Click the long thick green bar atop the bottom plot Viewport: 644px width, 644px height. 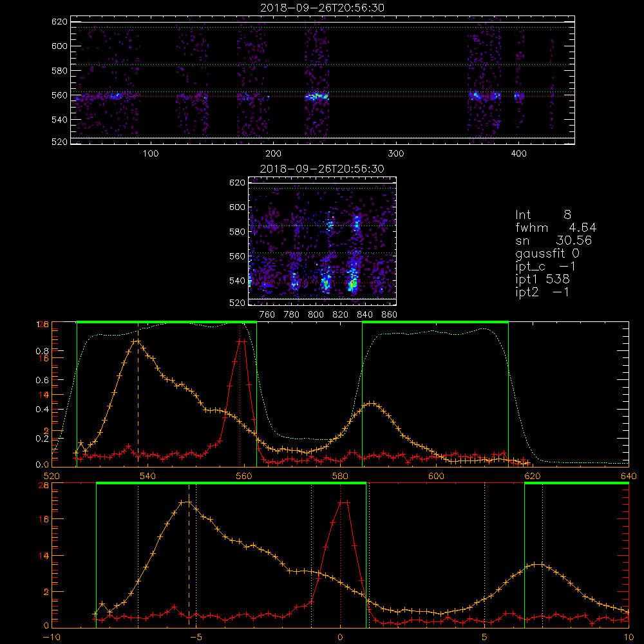pyautogui.click(x=231, y=484)
